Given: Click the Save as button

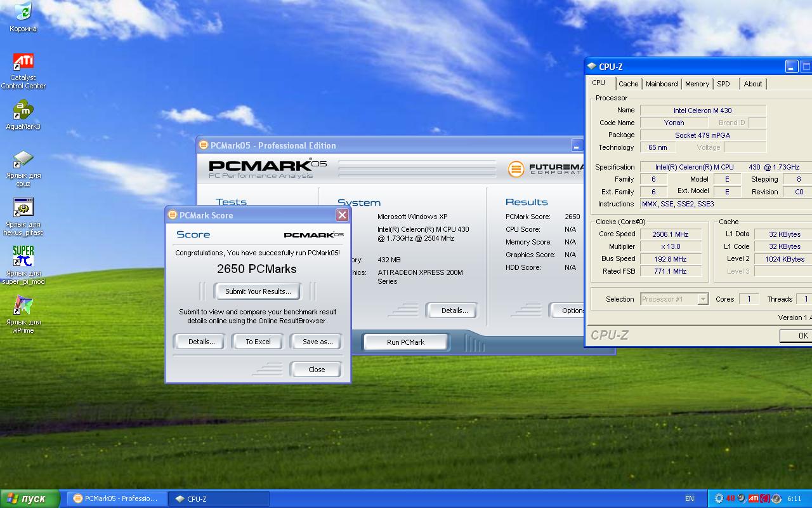Looking at the screenshot, I should (x=317, y=342).
